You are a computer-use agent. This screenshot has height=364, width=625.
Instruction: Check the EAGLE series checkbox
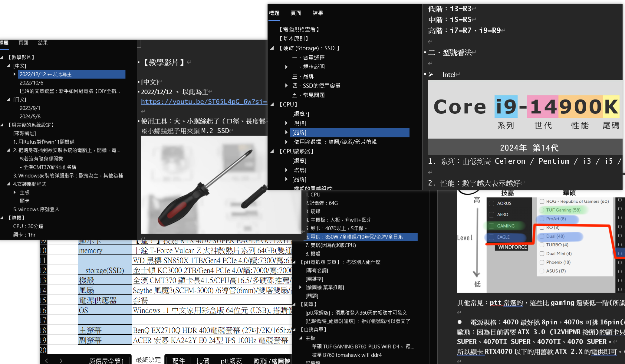pyautogui.click(x=492, y=237)
